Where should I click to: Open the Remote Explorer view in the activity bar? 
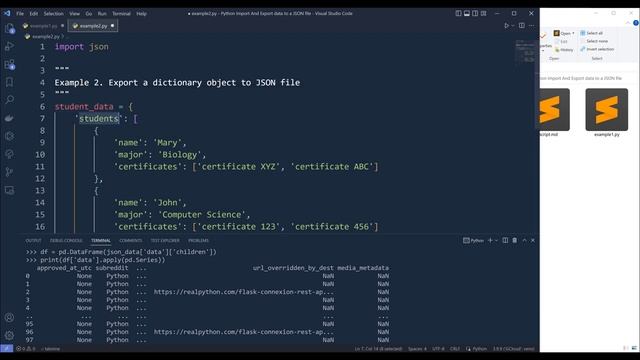[9, 190]
